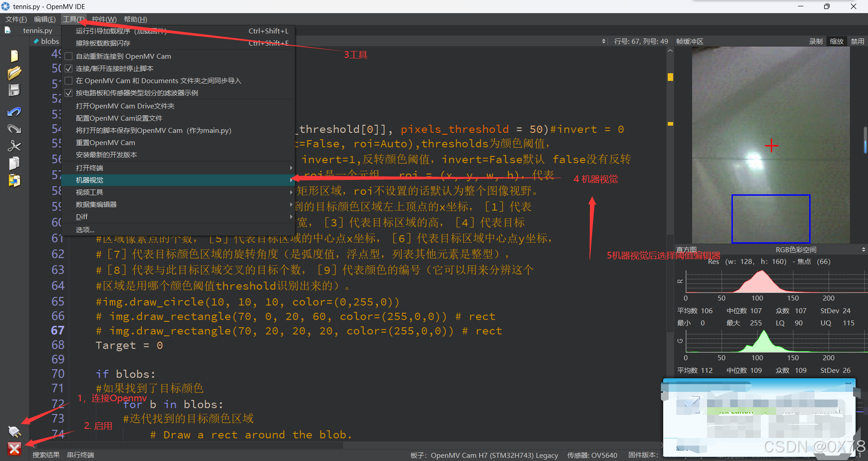Click the green channel histogram
Screen dimensions: 868x461
(x=776, y=341)
